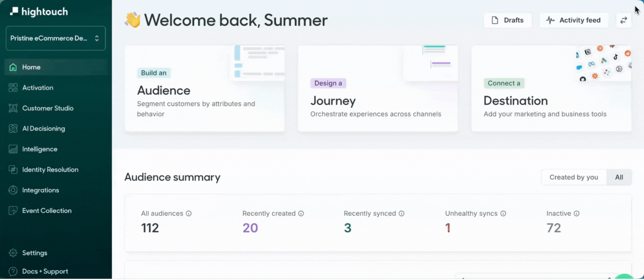The image size is (644, 280).
Task: Show info for All audiences metric
Action: [x=189, y=214]
